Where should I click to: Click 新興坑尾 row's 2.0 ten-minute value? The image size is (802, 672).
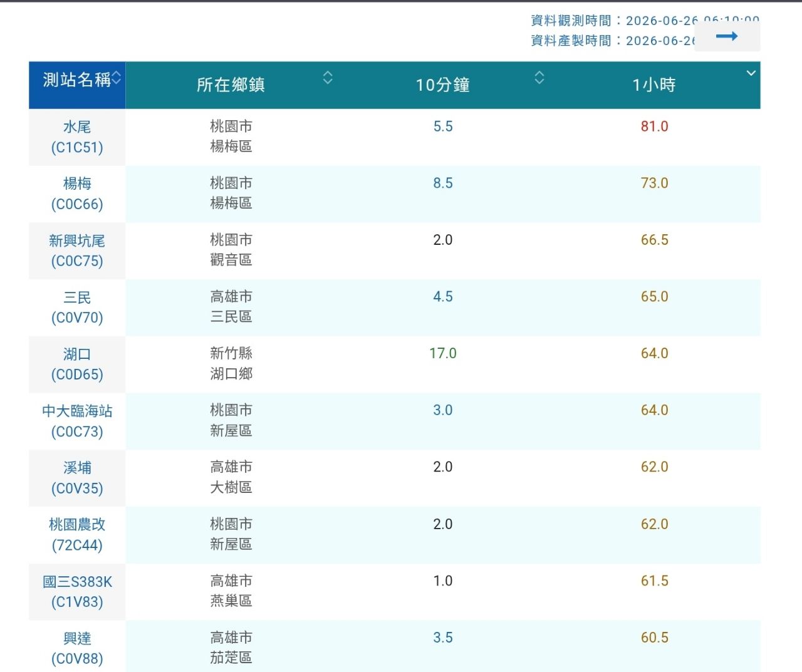pyautogui.click(x=443, y=240)
